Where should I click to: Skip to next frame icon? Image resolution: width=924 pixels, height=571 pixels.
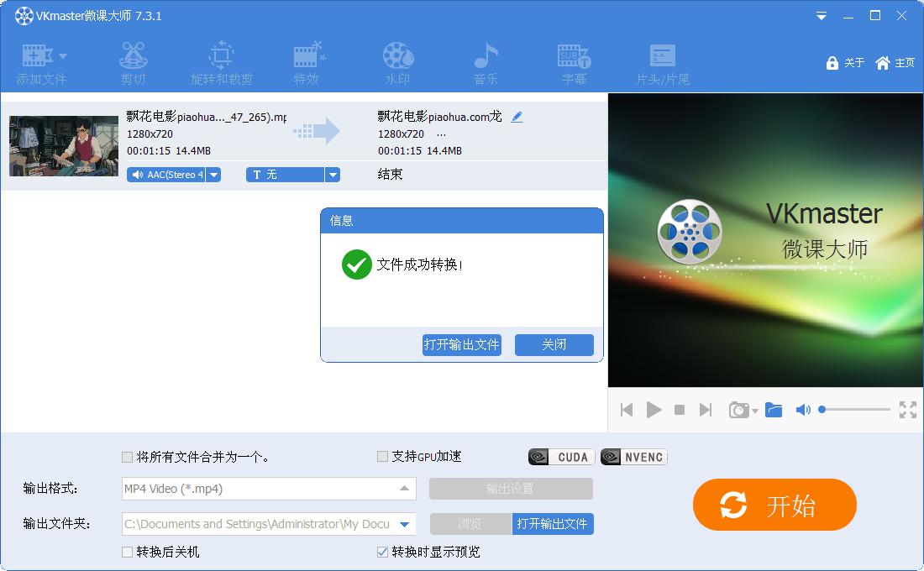point(706,410)
